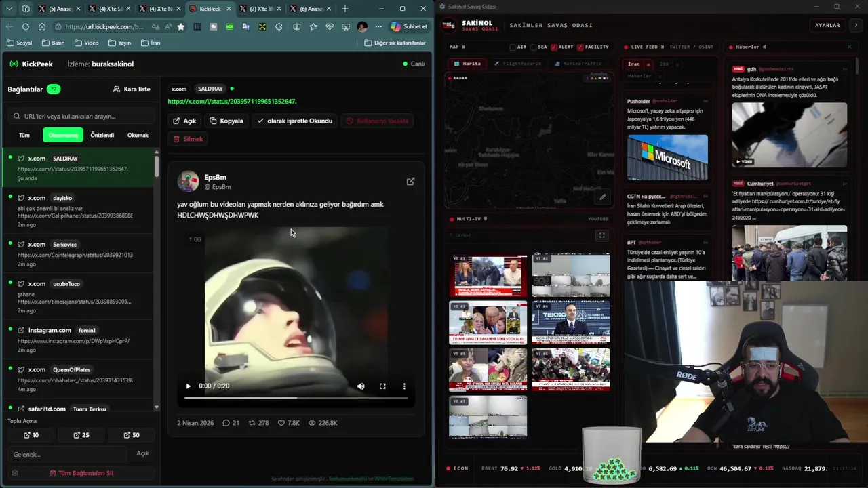Image resolution: width=868 pixels, height=488 pixels.
Task: Toggle the favorite star for this page
Action: click(x=181, y=26)
